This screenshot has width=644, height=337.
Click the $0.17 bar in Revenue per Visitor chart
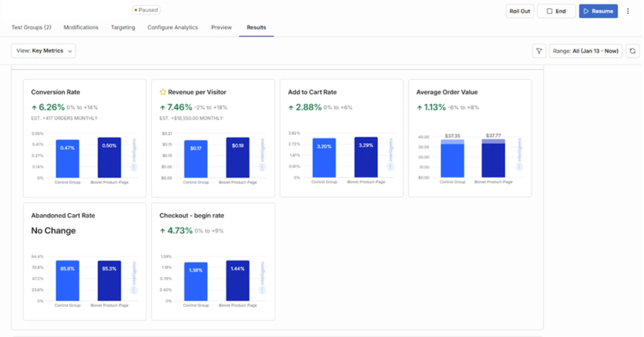pos(196,159)
